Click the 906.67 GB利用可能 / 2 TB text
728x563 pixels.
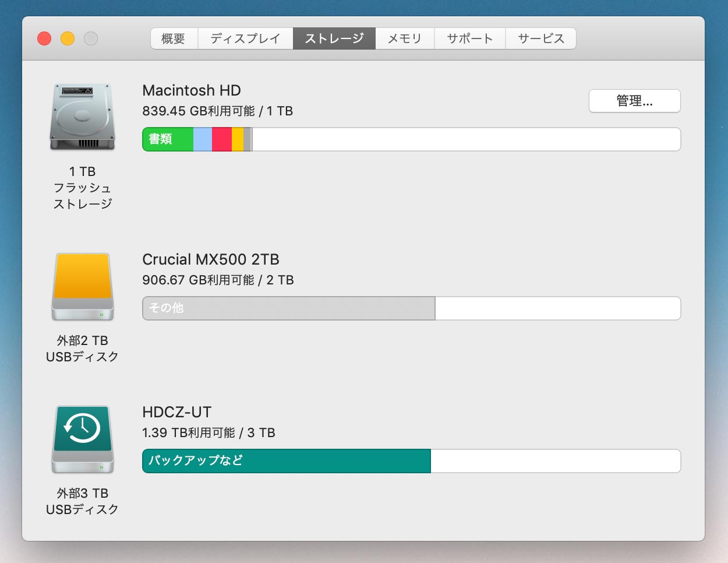218,280
